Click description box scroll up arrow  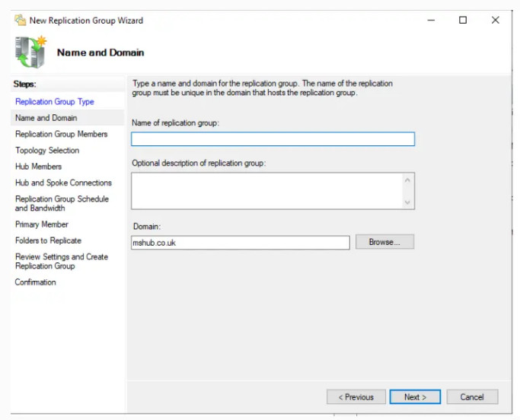point(407,180)
